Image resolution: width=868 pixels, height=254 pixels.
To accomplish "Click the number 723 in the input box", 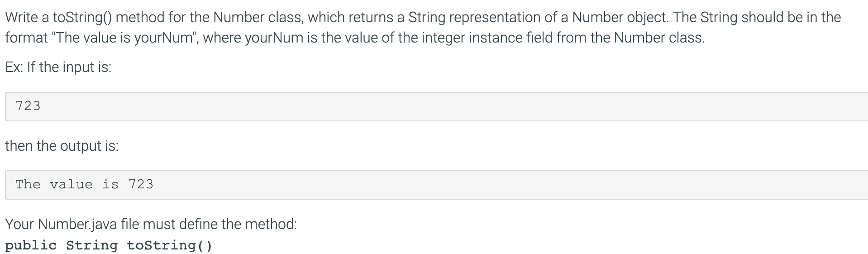I will tap(28, 106).
